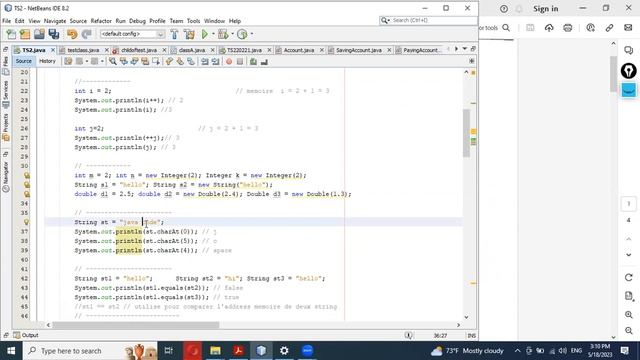Screen dimensions: 640x360
Task: Click the Shift Line Right icon
Action: coord(215,62)
